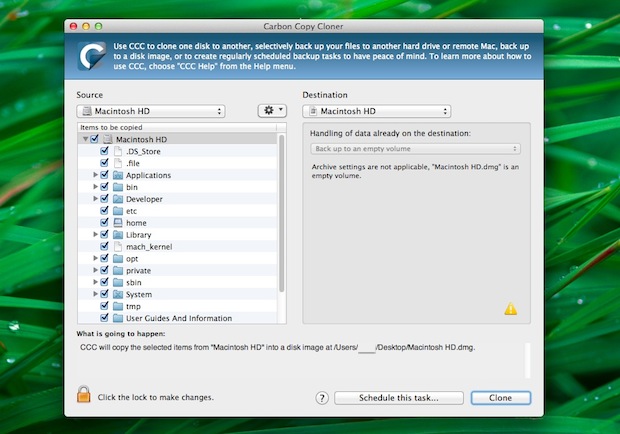Click the Carbon Copy Cloner logo icon
The height and width of the screenshot is (434, 620).
(x=92, y=56)
